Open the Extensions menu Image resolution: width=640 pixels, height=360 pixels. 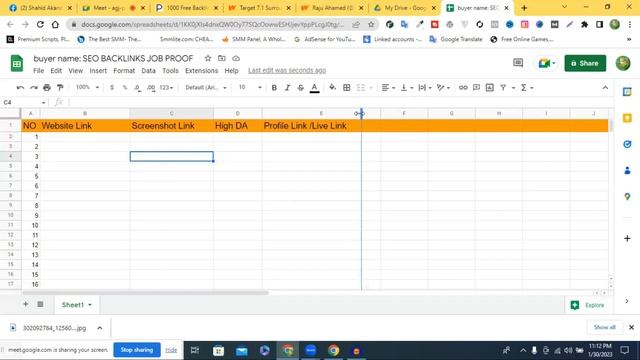coord(201,71)
